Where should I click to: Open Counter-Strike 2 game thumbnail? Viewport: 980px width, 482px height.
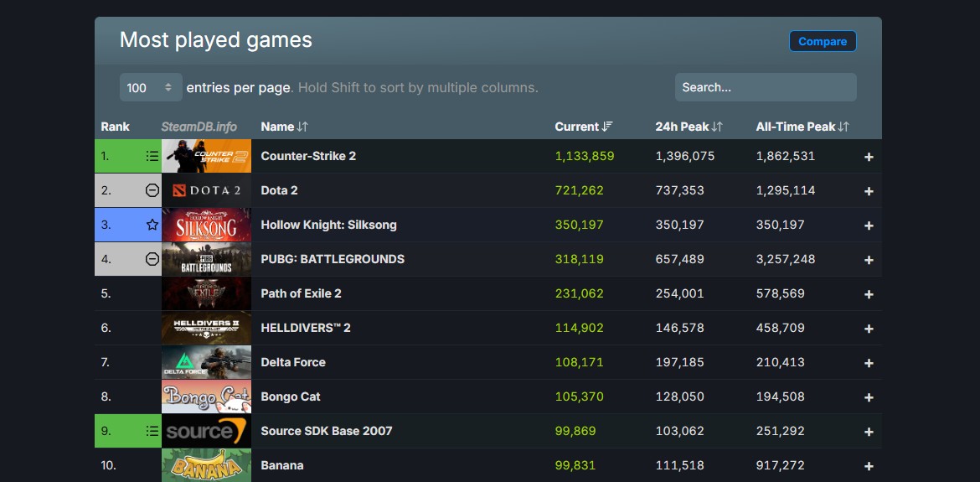pyautogui.click(x=206, y=156)
